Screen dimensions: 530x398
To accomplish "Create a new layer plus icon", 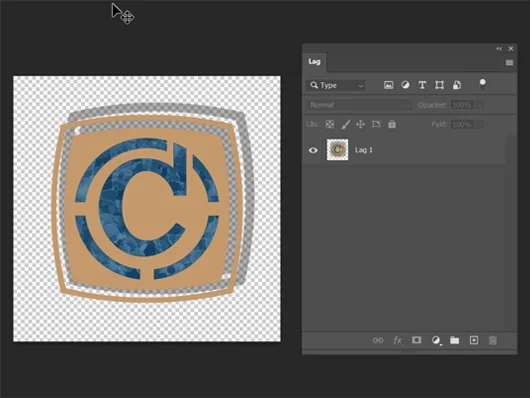I will pos(474,340).
